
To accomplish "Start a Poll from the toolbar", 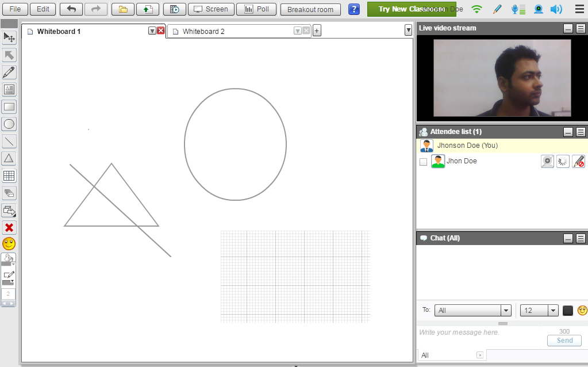I will tap(256, 9).
